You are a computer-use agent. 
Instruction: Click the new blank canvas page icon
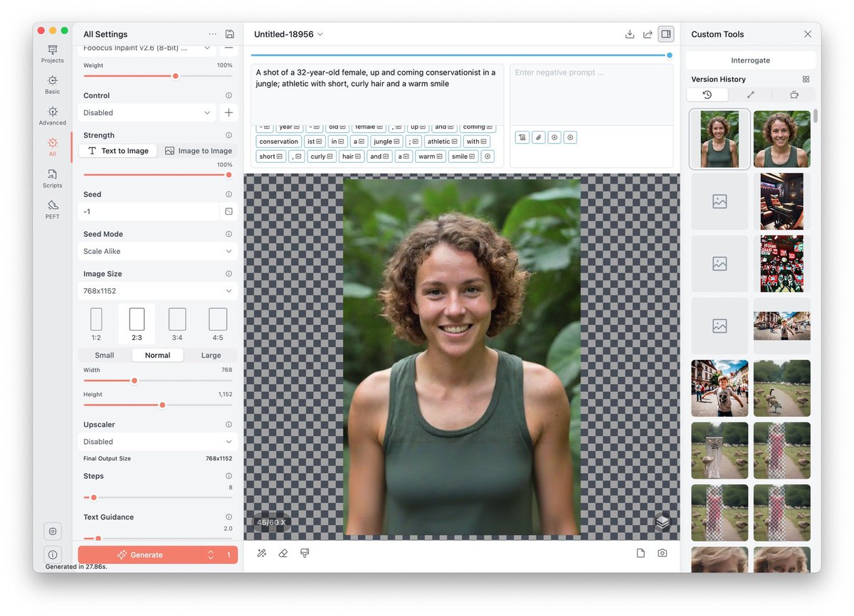click(640, 553)
